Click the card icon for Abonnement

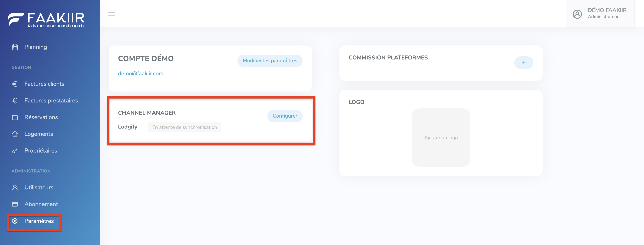coord(15,204)
